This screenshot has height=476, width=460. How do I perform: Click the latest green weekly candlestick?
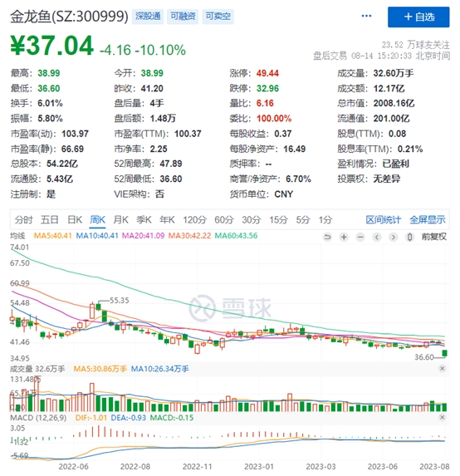click(x=445, y=353)
